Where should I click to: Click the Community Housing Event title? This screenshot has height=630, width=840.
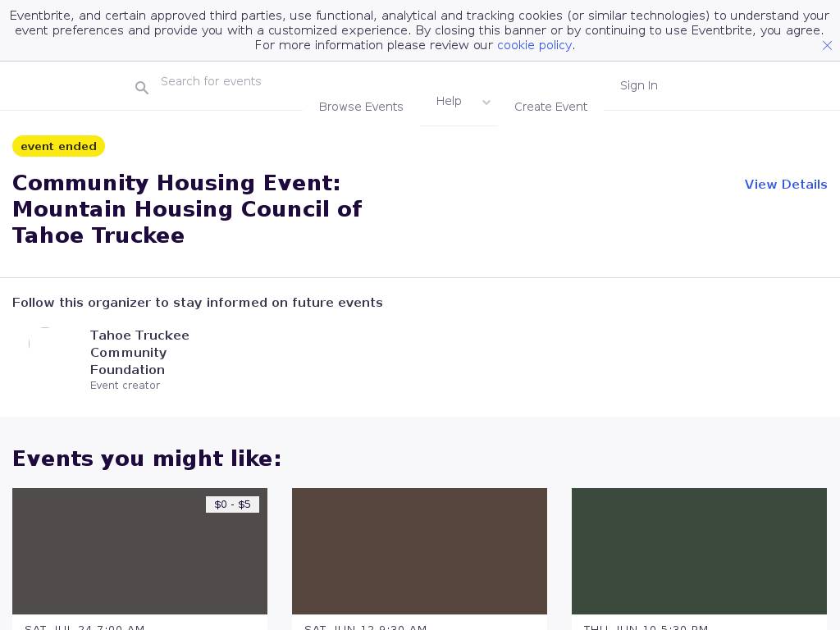187,209
